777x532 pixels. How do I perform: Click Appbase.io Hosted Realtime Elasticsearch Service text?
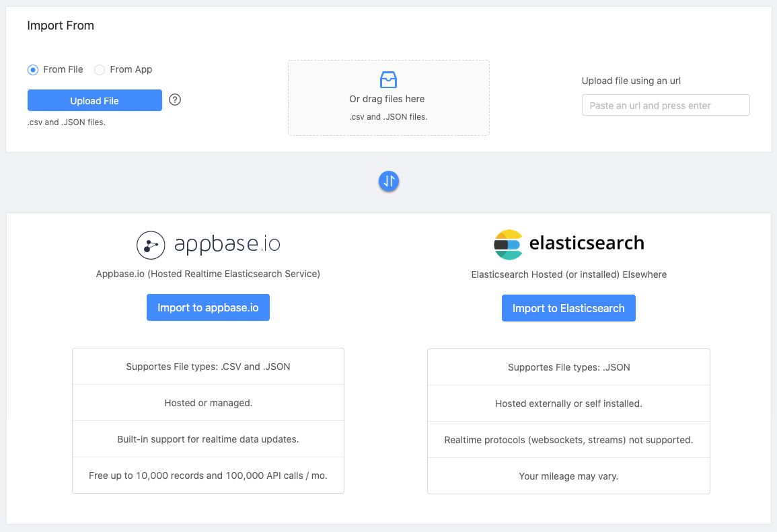208,274
